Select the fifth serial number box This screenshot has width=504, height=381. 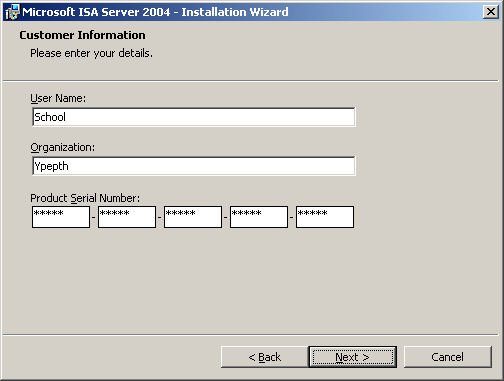325,217
